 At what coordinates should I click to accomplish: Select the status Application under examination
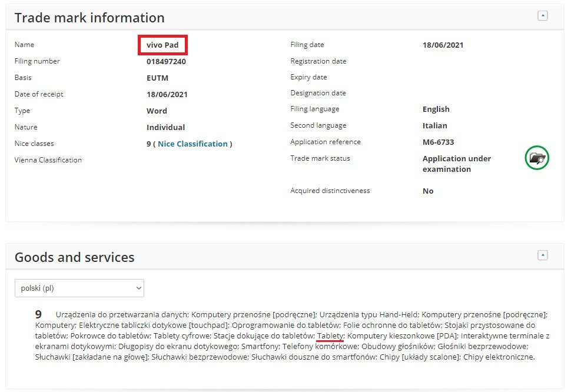[457, 164]
